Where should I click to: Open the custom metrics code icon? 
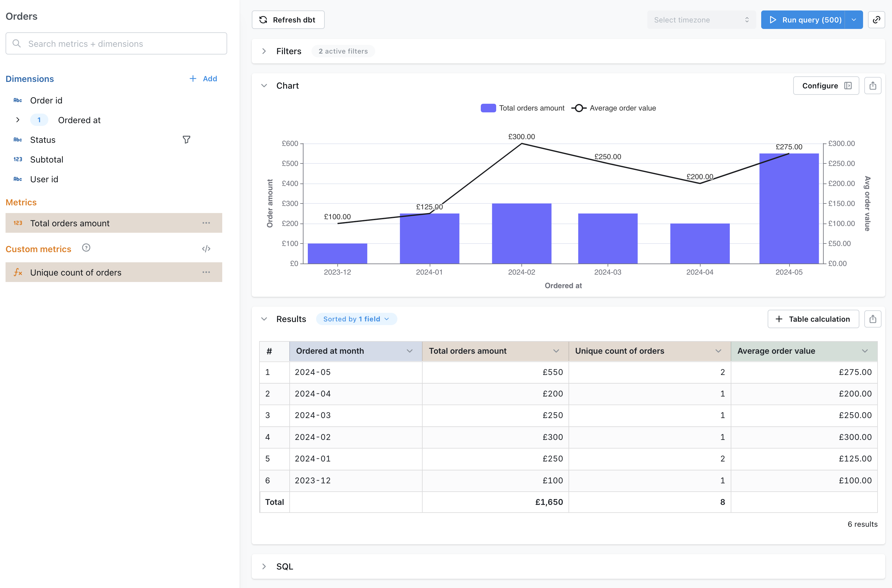click(206, 249)
